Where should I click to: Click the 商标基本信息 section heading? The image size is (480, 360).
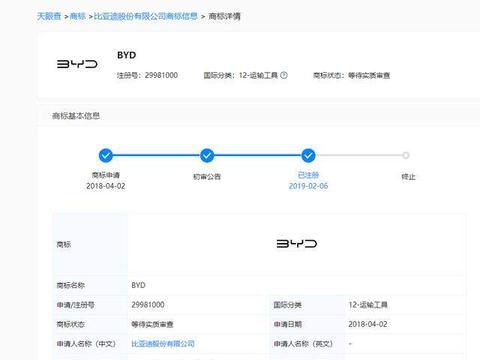(76, 116)
